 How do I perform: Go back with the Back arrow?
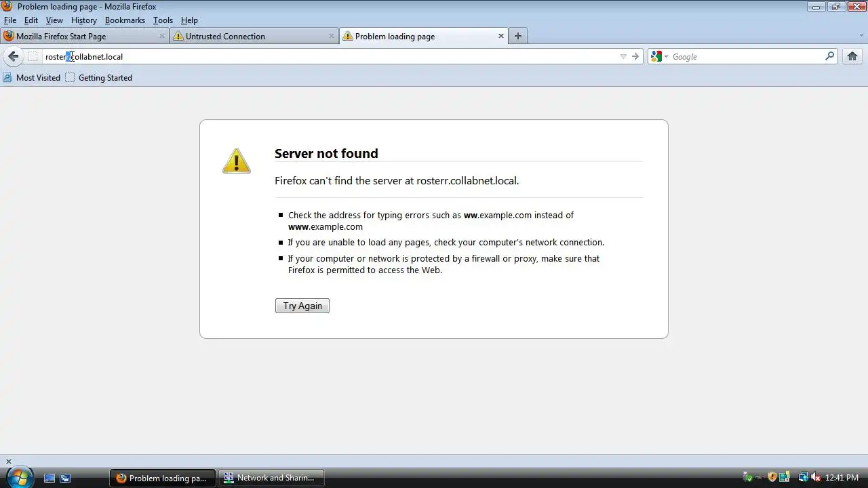[x=14, y=56]
